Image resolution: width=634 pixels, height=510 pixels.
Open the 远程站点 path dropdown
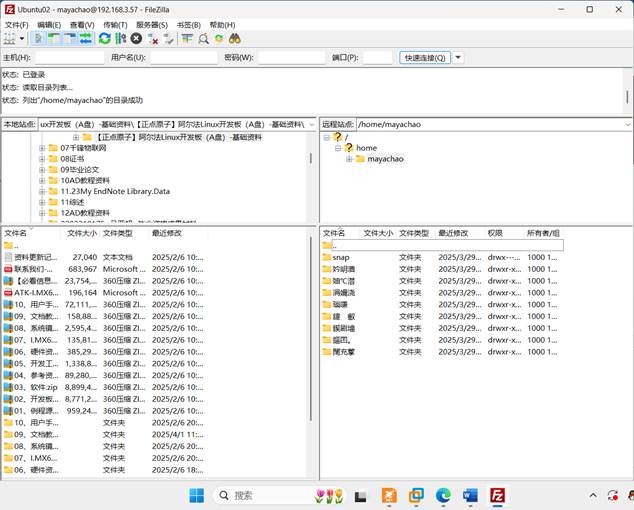628,125
